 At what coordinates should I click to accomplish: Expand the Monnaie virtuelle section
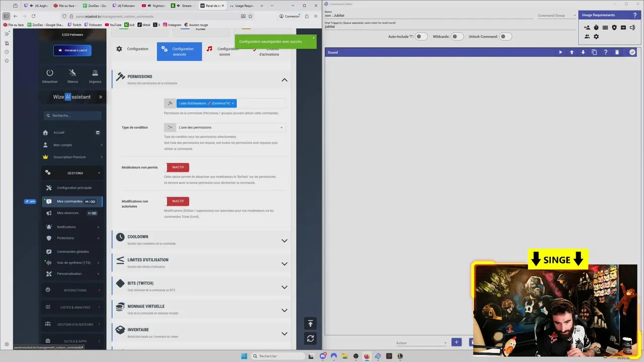click(x=284, y=310)
